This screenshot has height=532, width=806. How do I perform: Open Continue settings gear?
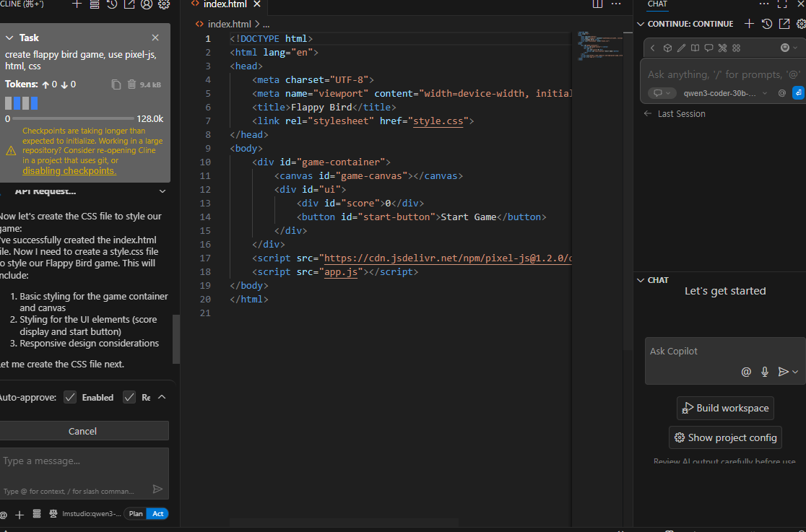click(x=801, y=24)
